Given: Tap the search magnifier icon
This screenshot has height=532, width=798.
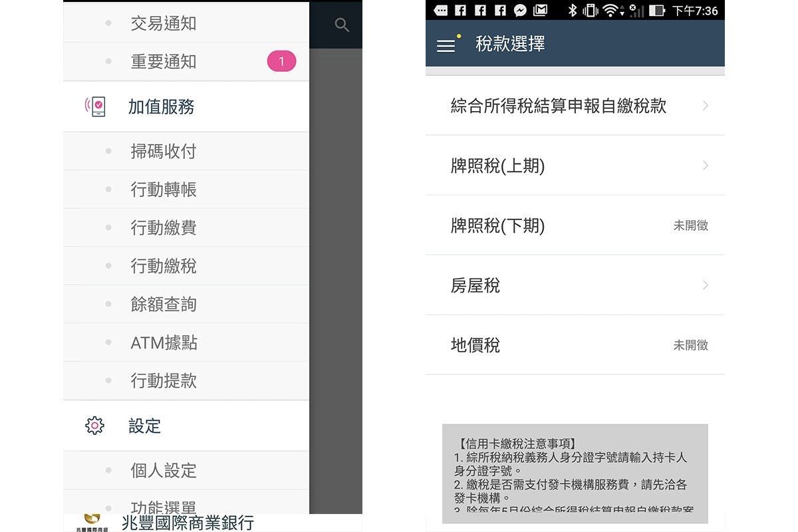Looking at the screenshot, I should click(x=342, y=25).
